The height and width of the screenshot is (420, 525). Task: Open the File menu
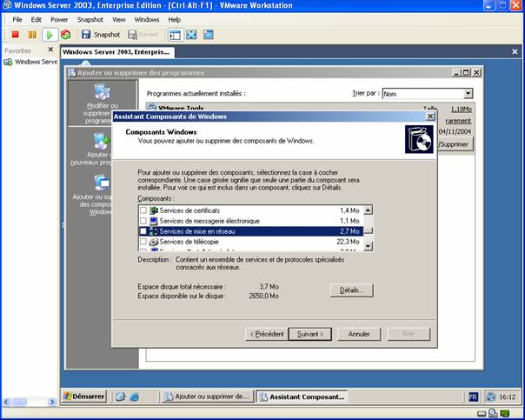(17, 19)
